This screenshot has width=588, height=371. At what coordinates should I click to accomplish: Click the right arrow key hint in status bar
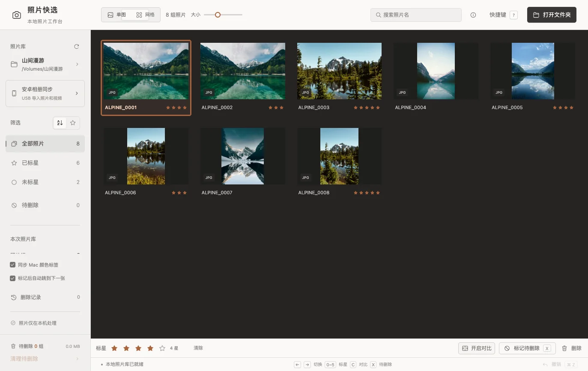coord(307,365)
